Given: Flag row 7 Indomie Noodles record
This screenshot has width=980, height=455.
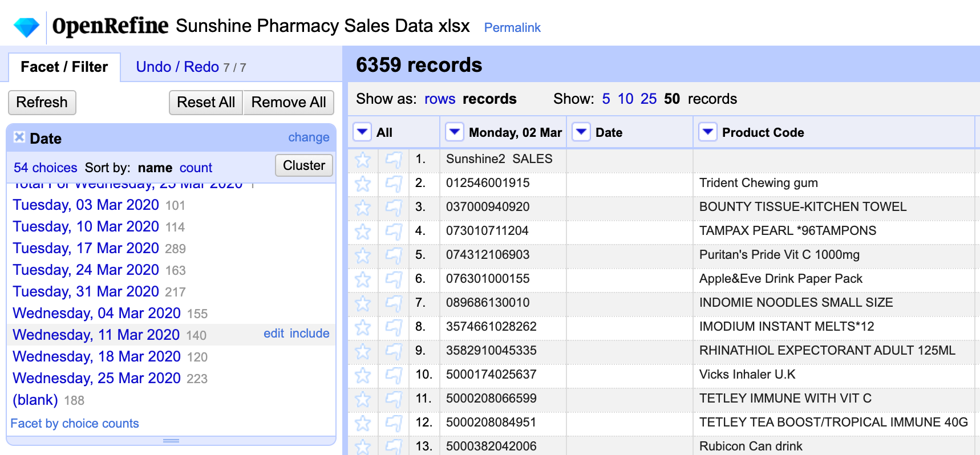Looking at the screenshot, I should (x=394, y=303).
